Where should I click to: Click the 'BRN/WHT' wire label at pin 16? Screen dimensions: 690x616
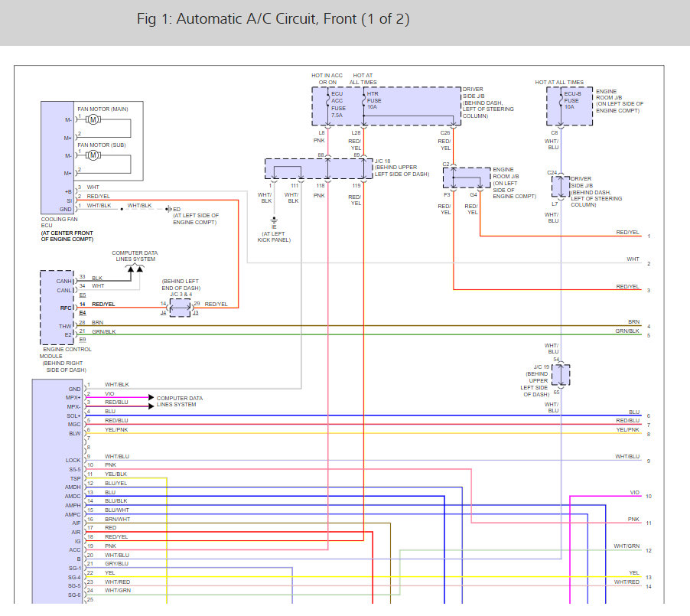(x=118, y=519)
